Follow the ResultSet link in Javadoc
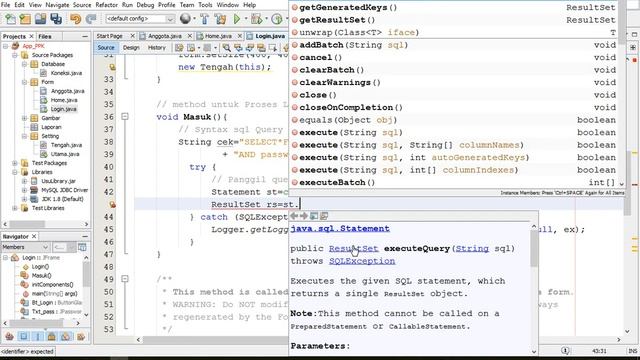640x360 pixels. click(x=353, y=249)
